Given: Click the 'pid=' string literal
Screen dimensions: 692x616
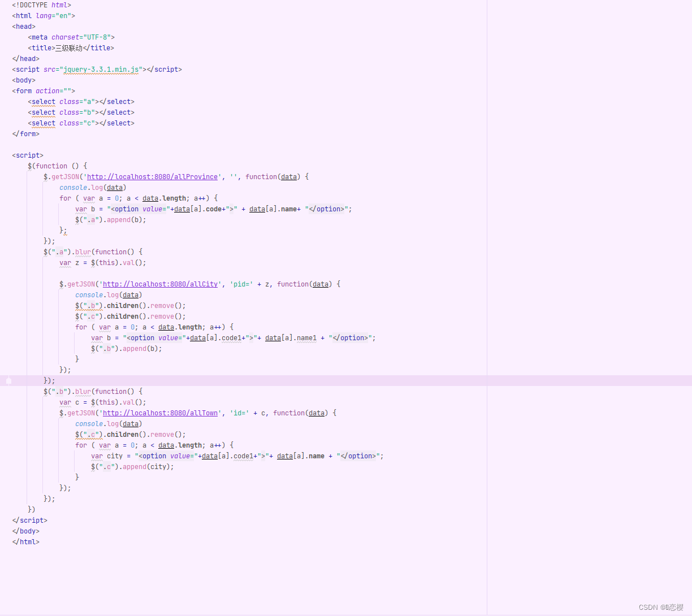Looking at the screenshot, I should point(241,284).
